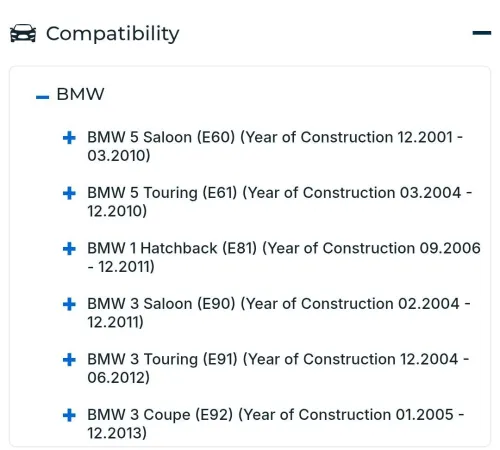The image size is (500, 450).
Task: Click the E92 date range 12.2013 line
Action: [117, 433]
